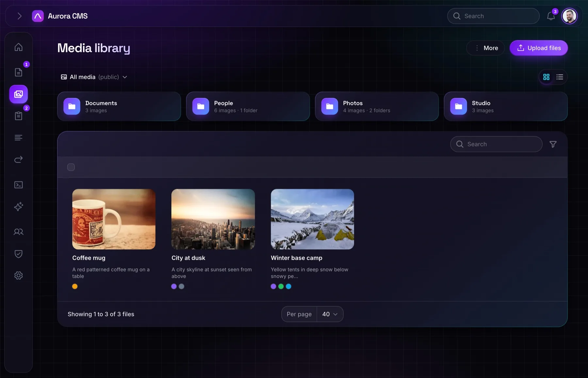Image resolution: width=588 pixels, height=378 pixels.
Task: Open the terminal console icon in sidebar
Action: click(x=19, y=185)
